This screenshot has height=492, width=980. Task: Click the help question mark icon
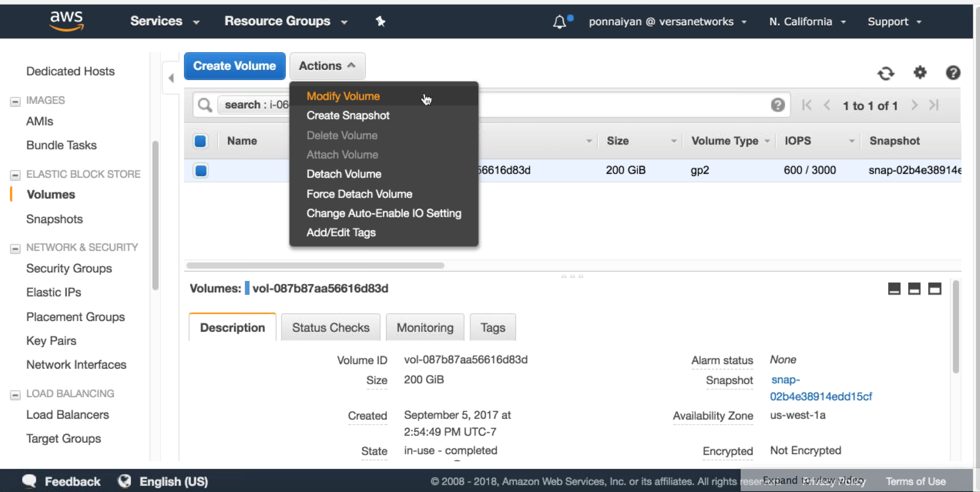[952, 73]
